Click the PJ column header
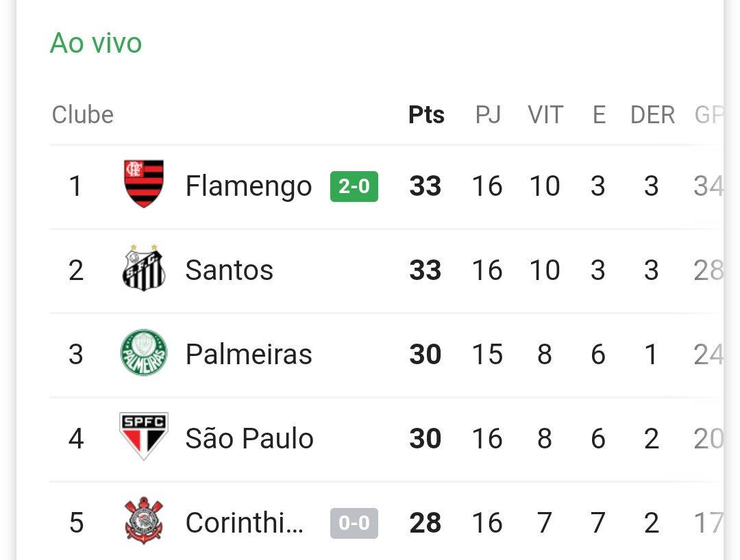This screenshot has width=740, height=560. [x=488, y=115]
